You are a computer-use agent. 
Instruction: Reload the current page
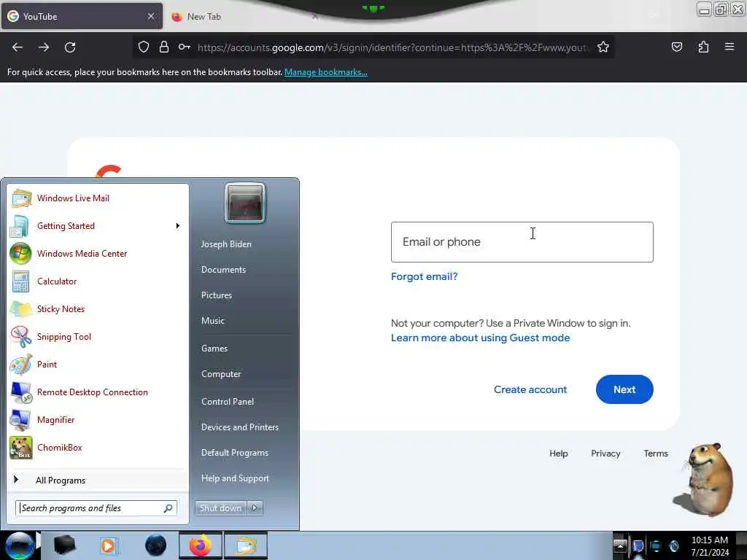(70, 47)
